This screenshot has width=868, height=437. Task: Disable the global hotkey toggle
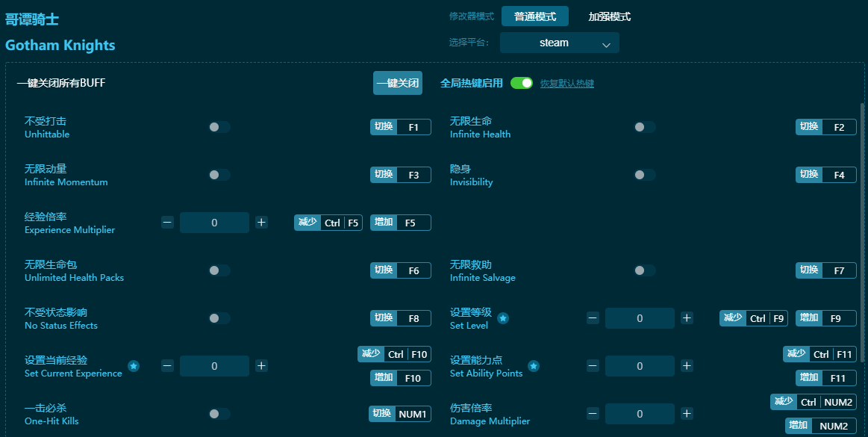pyautogui.click(x=522, y=83)
